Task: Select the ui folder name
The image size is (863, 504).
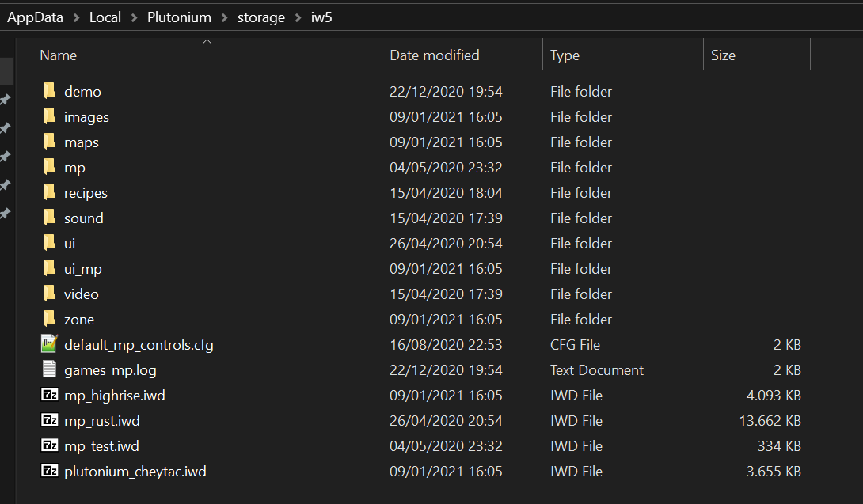Action: pyautogui.click(x=70, y=243)
